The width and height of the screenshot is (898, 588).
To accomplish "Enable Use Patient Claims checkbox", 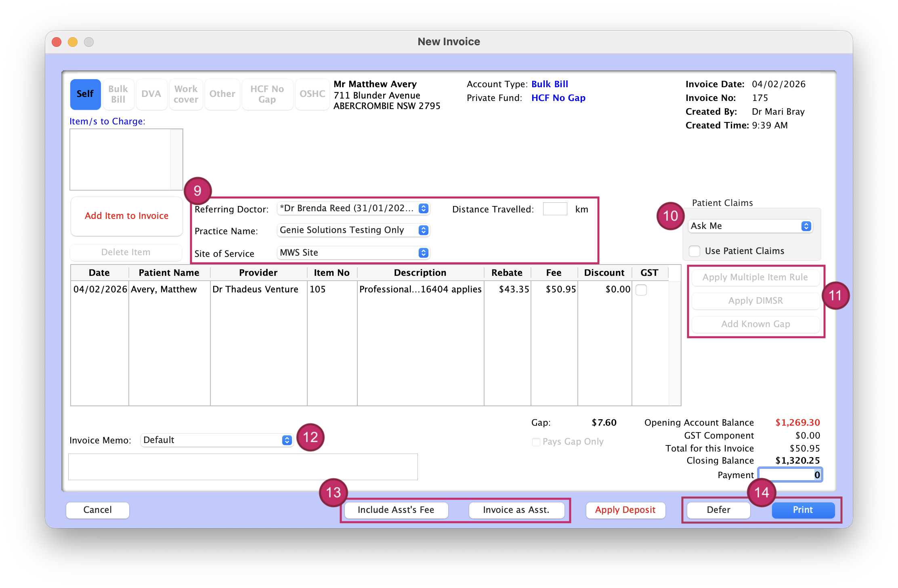I will 694,251.
